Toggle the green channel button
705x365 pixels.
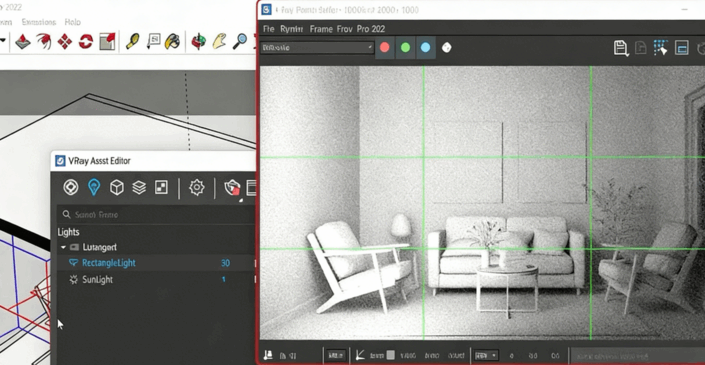point(405,47)
